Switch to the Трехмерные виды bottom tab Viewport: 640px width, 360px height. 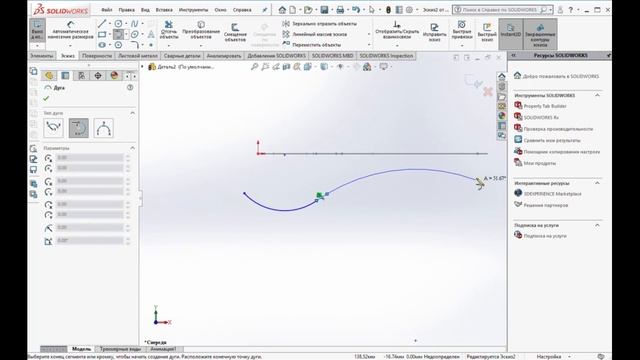pyautogui.click(x=120, y=349)
